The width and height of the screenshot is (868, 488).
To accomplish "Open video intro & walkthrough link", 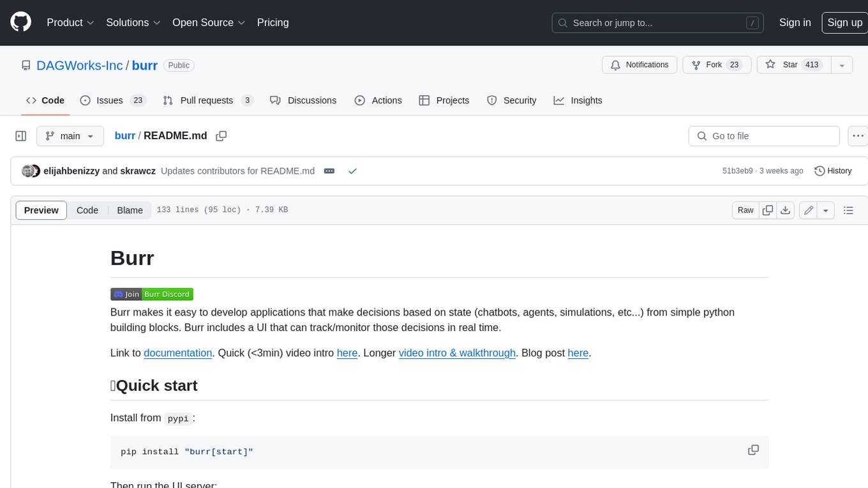I will (457, 353).
